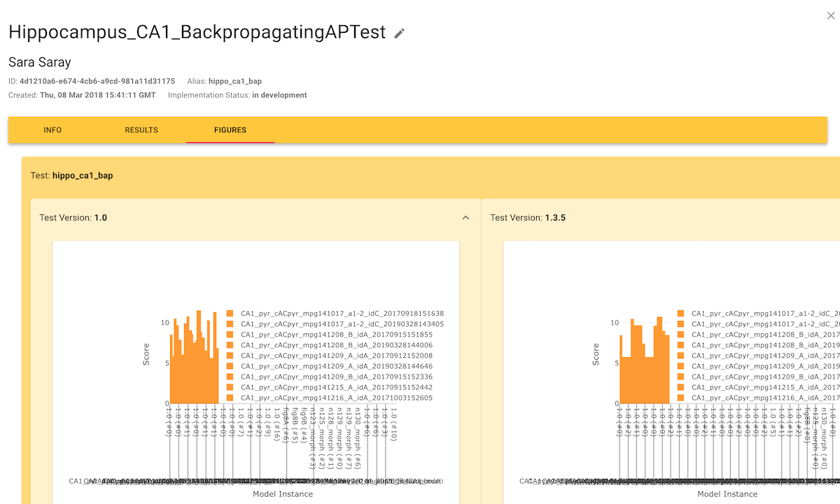Collapse the Test Version 1.0 panel chevron

(x=466, y=218)
